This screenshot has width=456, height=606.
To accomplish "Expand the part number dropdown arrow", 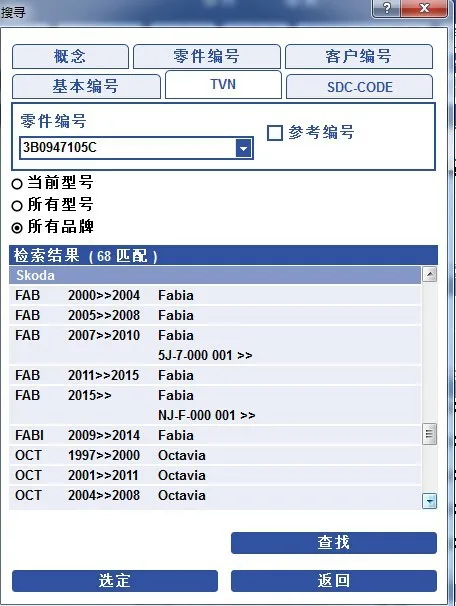I will click(x=243, y=148).
